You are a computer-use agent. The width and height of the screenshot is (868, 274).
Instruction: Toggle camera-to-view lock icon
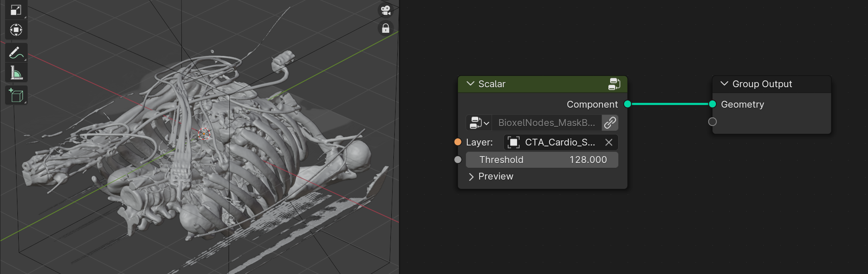point(385,29)
